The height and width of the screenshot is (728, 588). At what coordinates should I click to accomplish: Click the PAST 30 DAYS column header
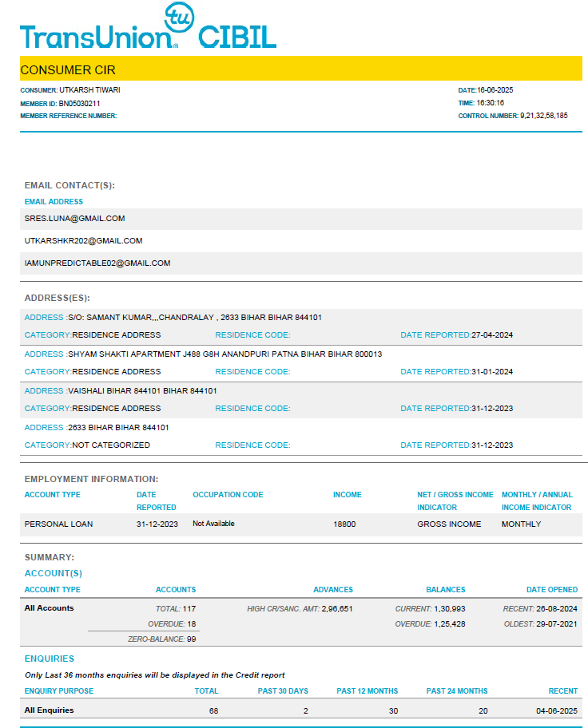[x=283, y=691]
